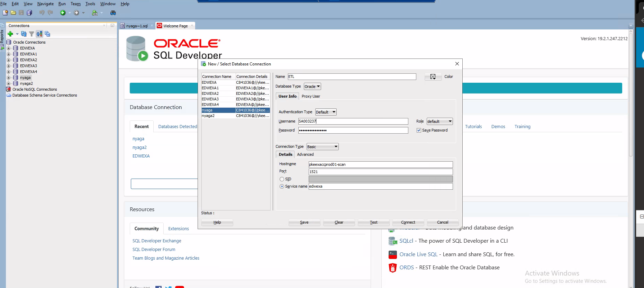Click the Save button in dialog
This screenshot has width=644, height=288.
point(305,223)
